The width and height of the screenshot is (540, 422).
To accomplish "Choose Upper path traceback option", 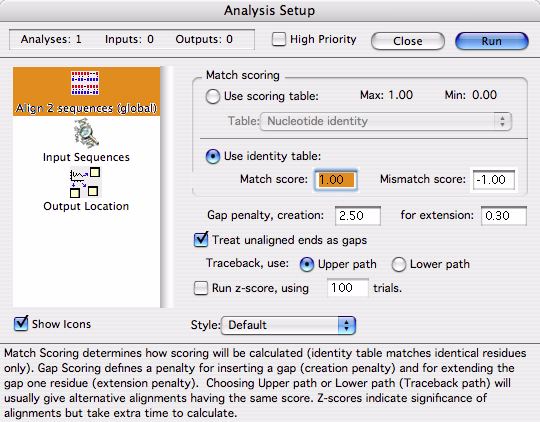I will [x=307, y=265].
